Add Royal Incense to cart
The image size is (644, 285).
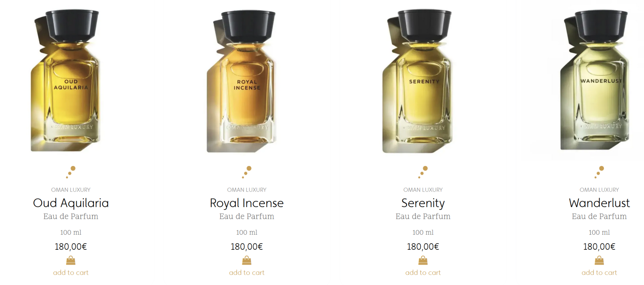247,272
